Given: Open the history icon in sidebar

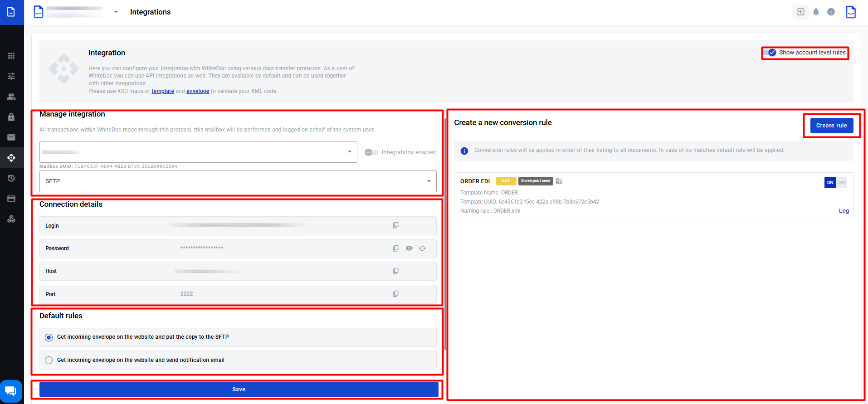Looking at the screenshot, I should click(x=11, y=178).
